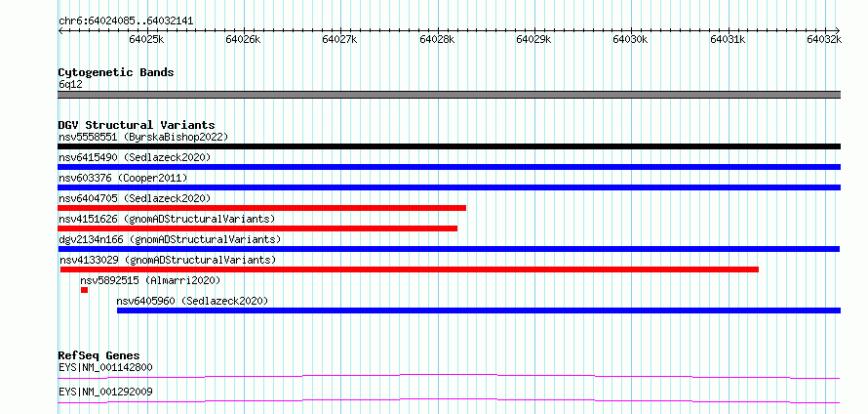Click the EYS NM_001292009 magenta intron line

click(x=449, y=400)
